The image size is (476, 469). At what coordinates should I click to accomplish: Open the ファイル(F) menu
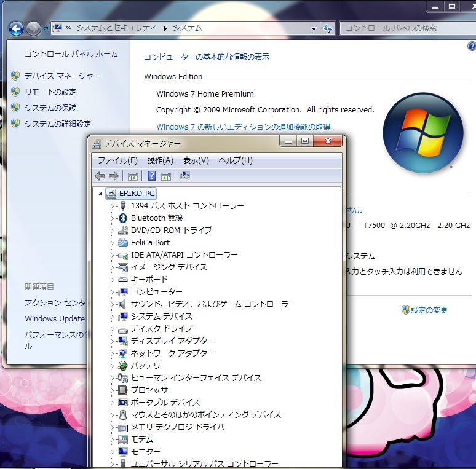pyautogui.click(x=117, y=160)
